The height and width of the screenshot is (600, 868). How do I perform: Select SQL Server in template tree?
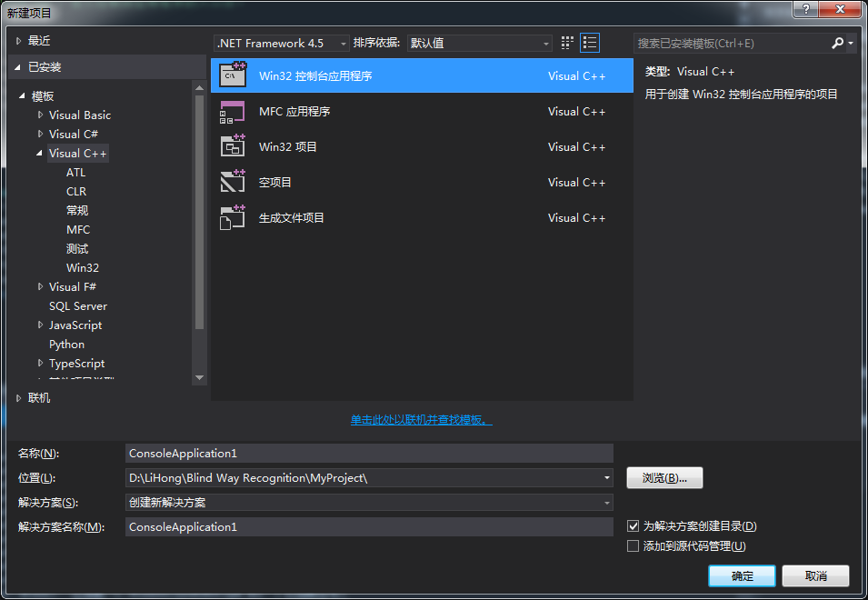coord(78,306)
